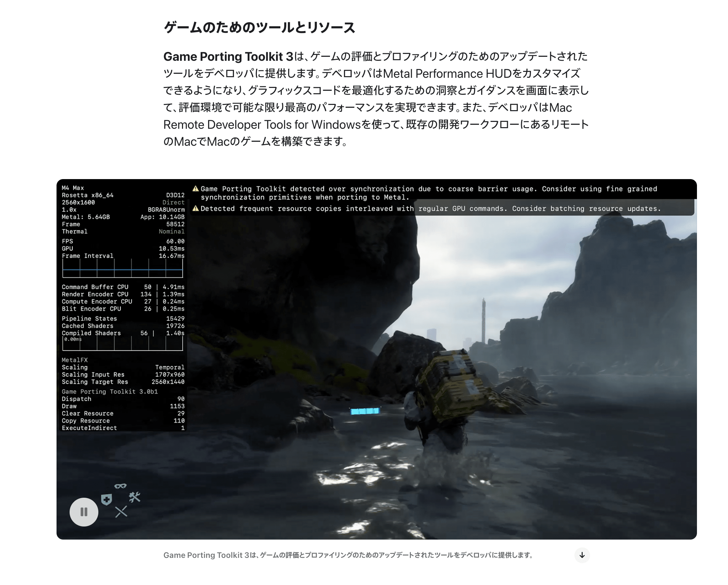
Task: Click the ExecuteIndirect row in the HUD
Action: tap(123, 428)
